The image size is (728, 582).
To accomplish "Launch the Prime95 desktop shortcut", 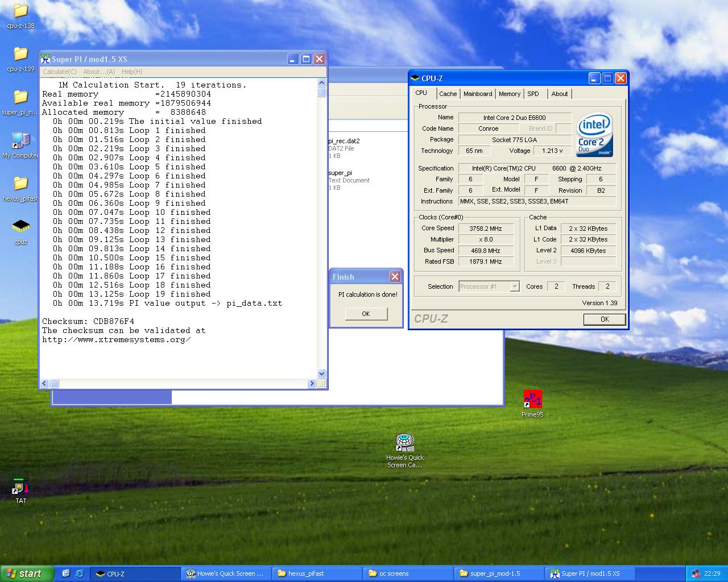I will click(x=532, y=404).
